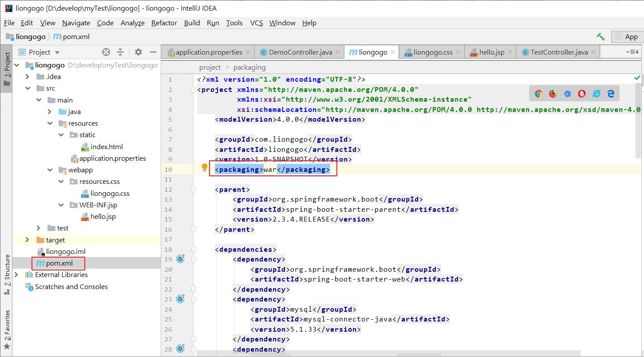Open the VCS menu
This screenshot has width=644, height=357.
257,23
